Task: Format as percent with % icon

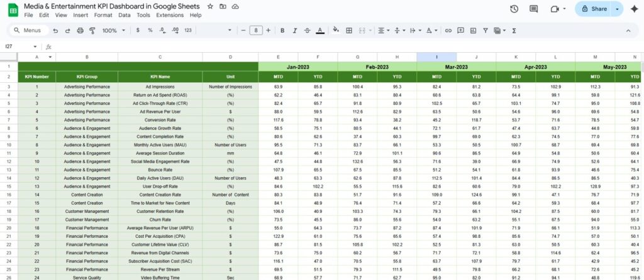Action: pos(150,30)
